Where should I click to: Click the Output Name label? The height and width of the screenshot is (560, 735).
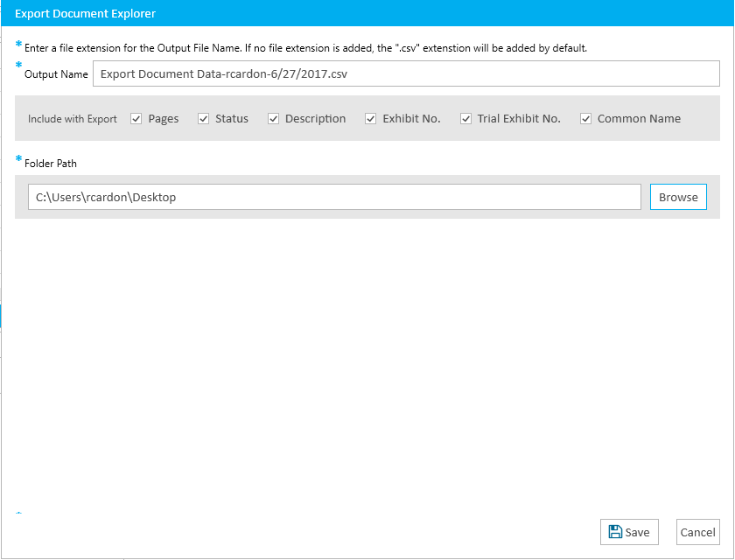point(56,75)
